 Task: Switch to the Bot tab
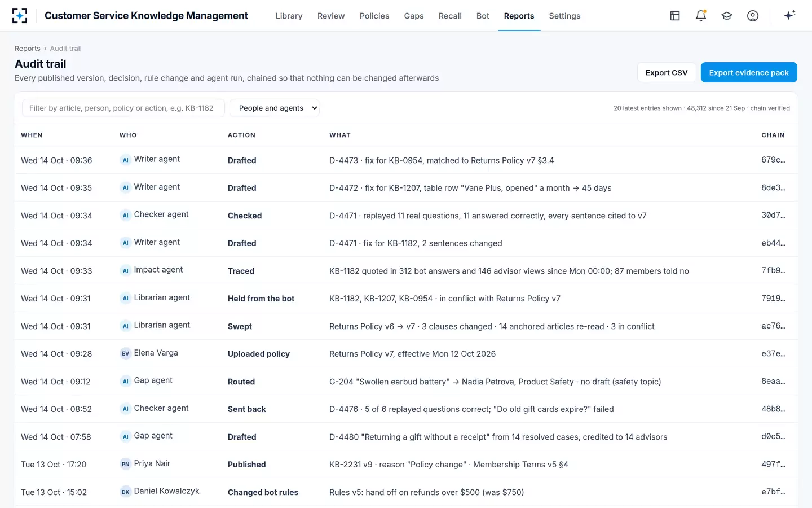(x=483, y=16)
